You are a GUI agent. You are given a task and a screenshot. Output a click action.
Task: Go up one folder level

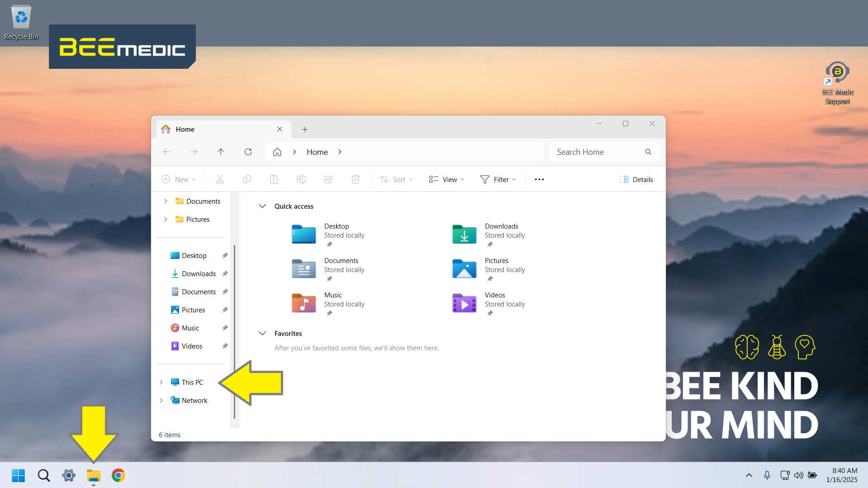tap(221, 152)
